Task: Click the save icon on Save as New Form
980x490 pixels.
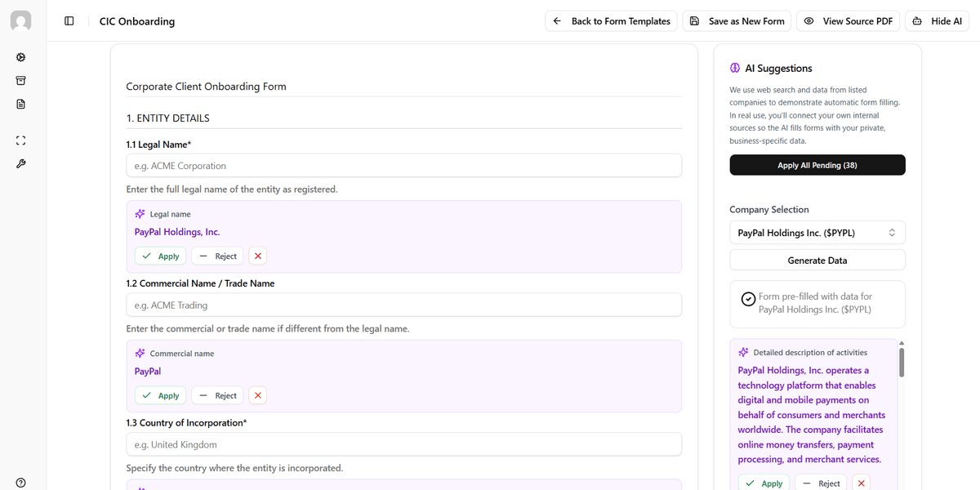Action: (695, 20)
